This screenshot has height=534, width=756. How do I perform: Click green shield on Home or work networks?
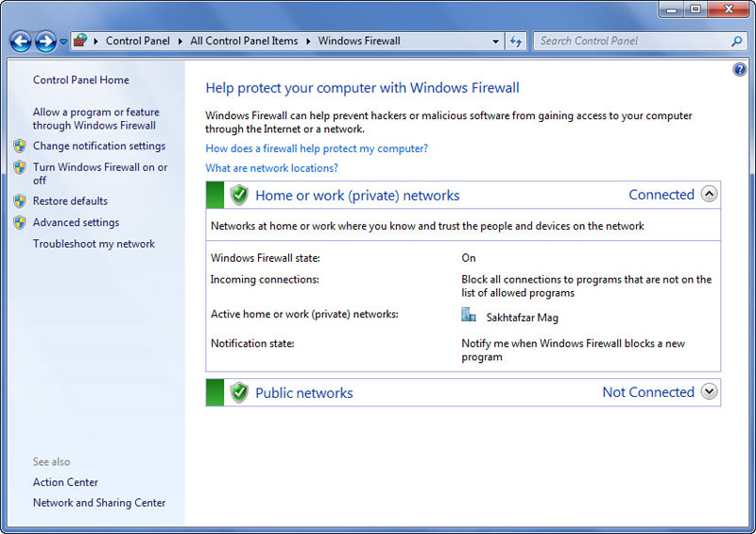(x=239, y=195)
